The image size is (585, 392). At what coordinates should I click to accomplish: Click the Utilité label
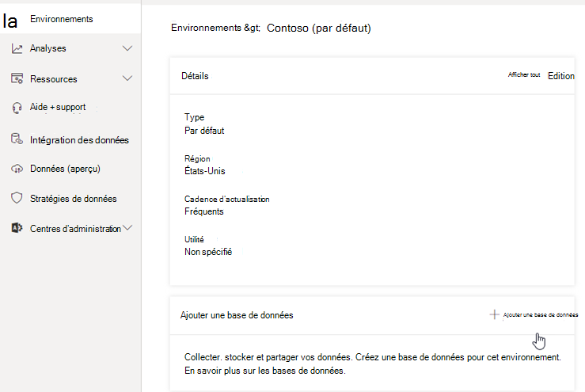[194, 239]
